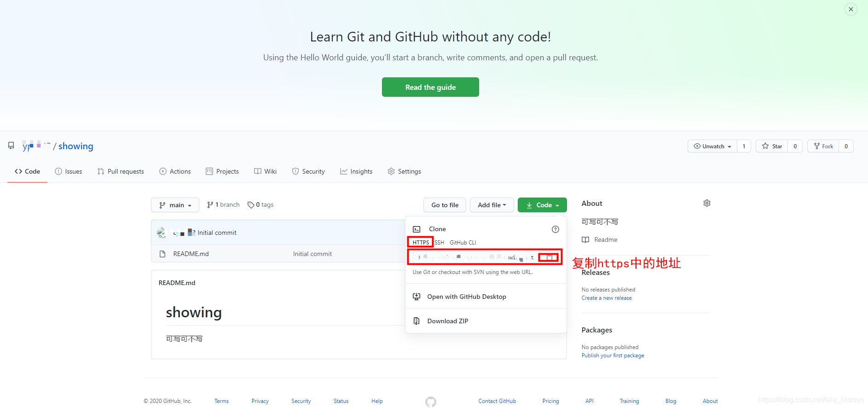Screen dimensions: 868x408
Task: Open the Packages heading link
Action: (x=597, y=330)
